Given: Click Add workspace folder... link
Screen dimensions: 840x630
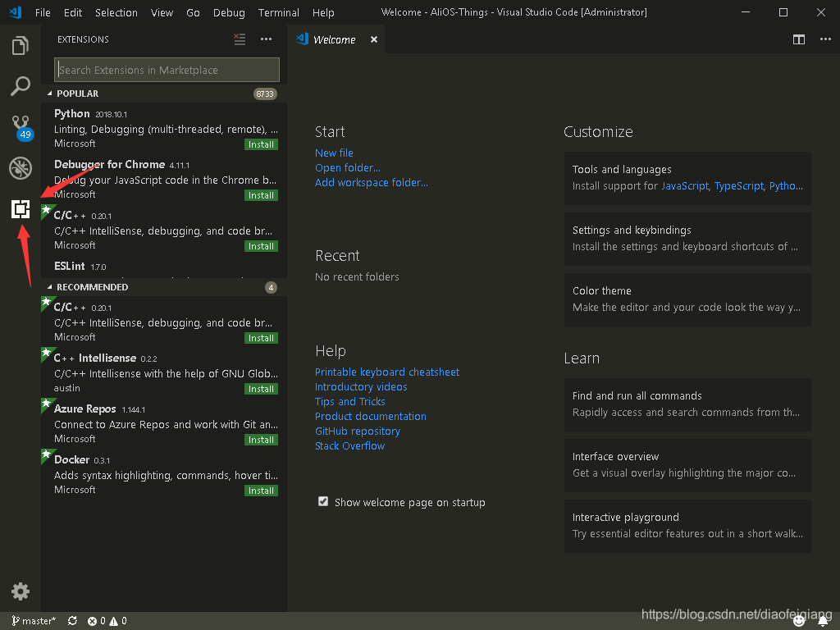Looking at the screenshot, I should 372,183.
